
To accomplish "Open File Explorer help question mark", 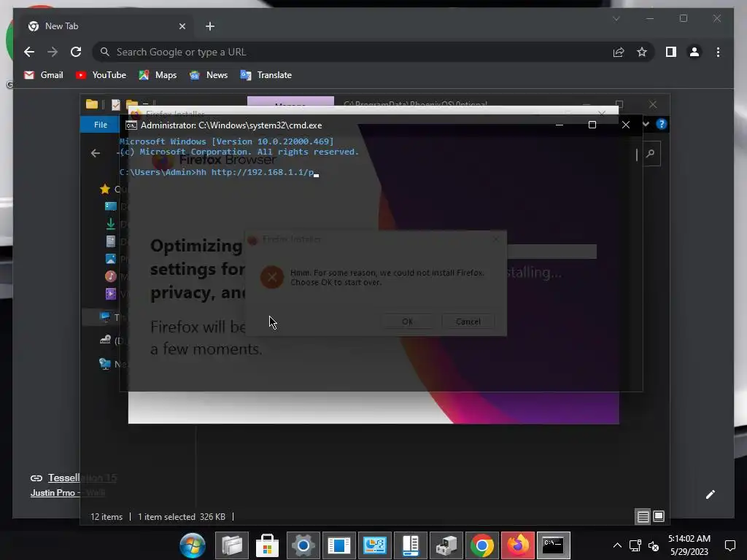I will coord(661,124).
